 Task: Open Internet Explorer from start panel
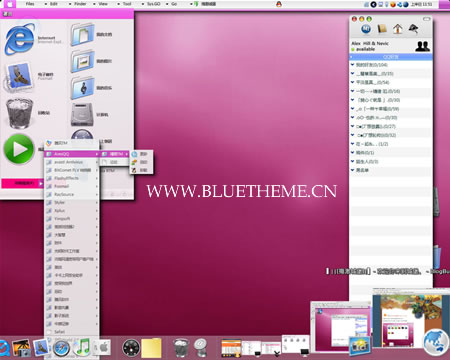[x=20, y=39]
